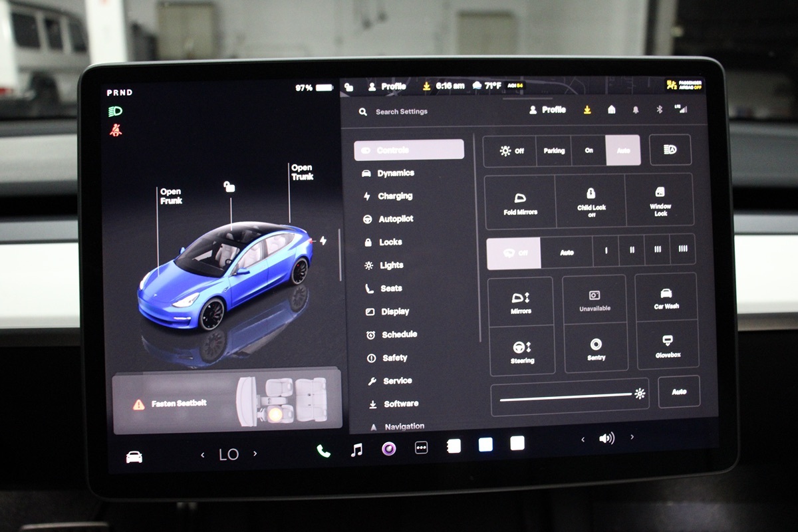Set headlights to Parking mode

[x=553, y=151]
